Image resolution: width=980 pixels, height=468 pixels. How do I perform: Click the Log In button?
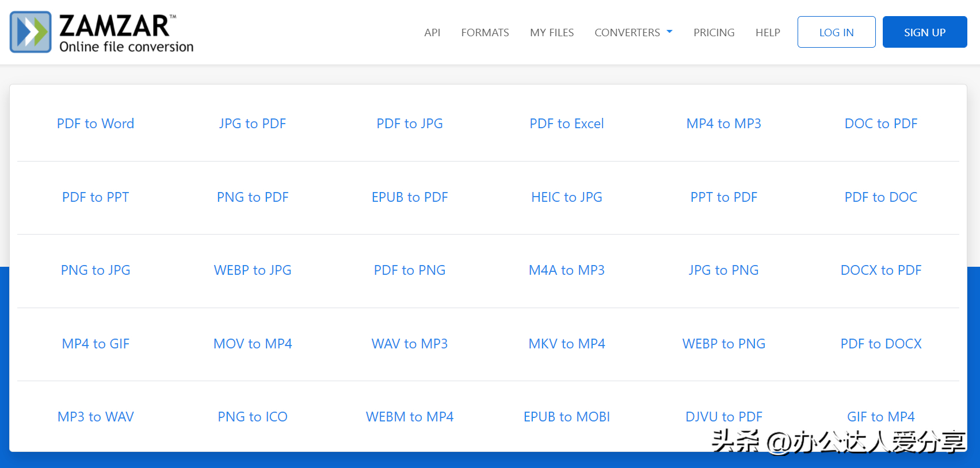click(x=837, y=32)
